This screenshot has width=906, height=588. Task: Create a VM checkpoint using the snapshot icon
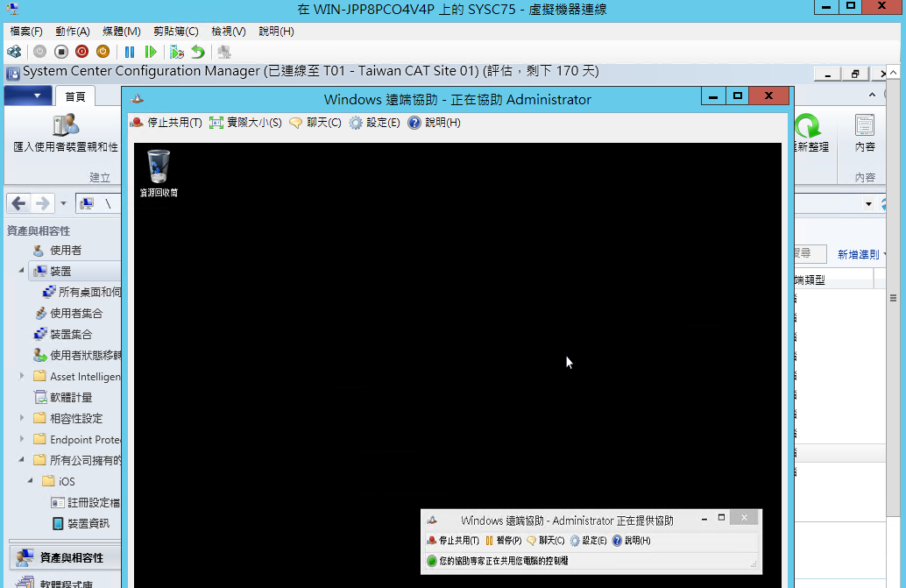(177, 52)
